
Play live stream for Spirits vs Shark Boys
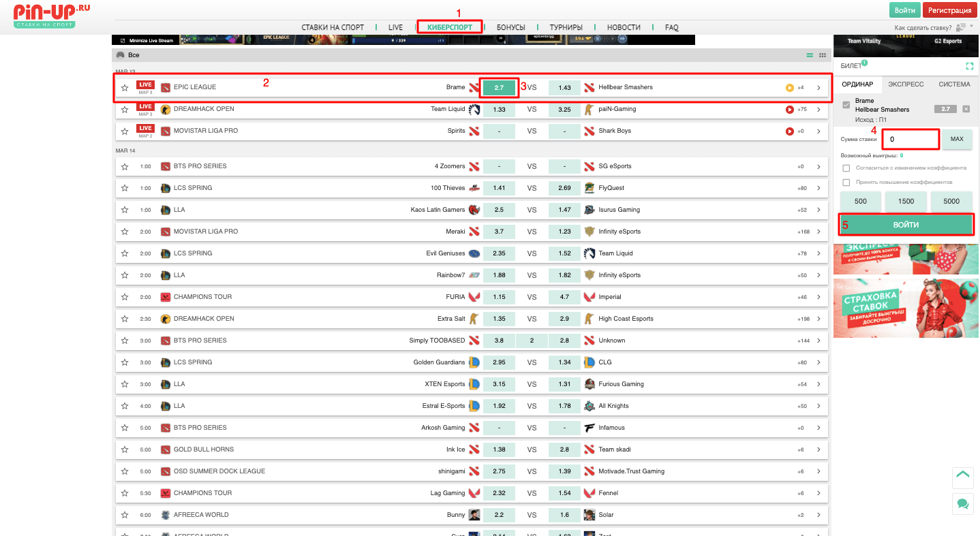[789, 131]
